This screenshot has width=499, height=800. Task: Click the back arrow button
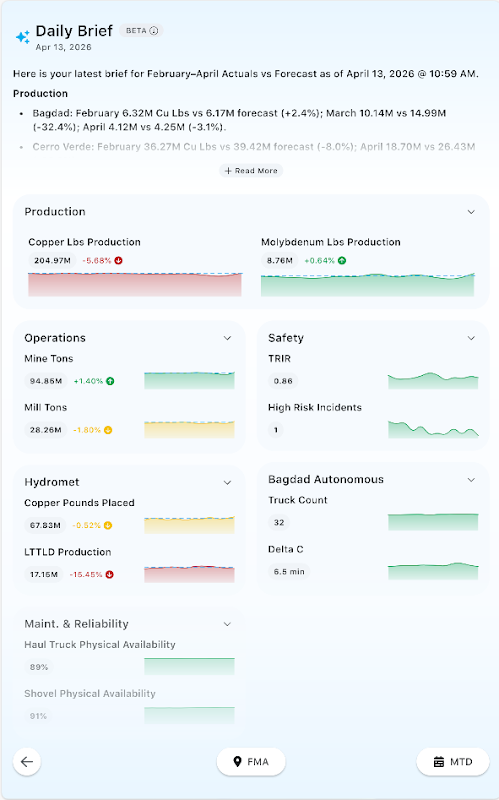(x=27, y=762)
